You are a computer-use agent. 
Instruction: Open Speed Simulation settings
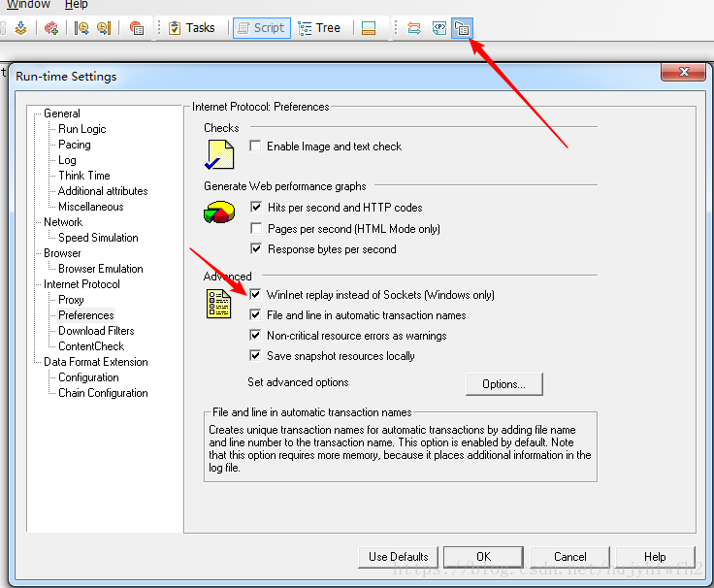tap(98, 238)
